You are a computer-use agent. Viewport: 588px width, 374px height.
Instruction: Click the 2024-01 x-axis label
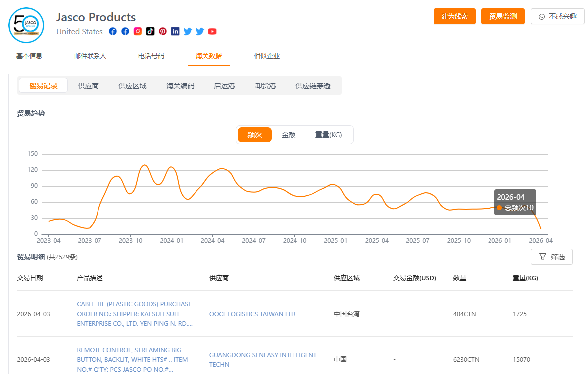click(x=171, y=241)
